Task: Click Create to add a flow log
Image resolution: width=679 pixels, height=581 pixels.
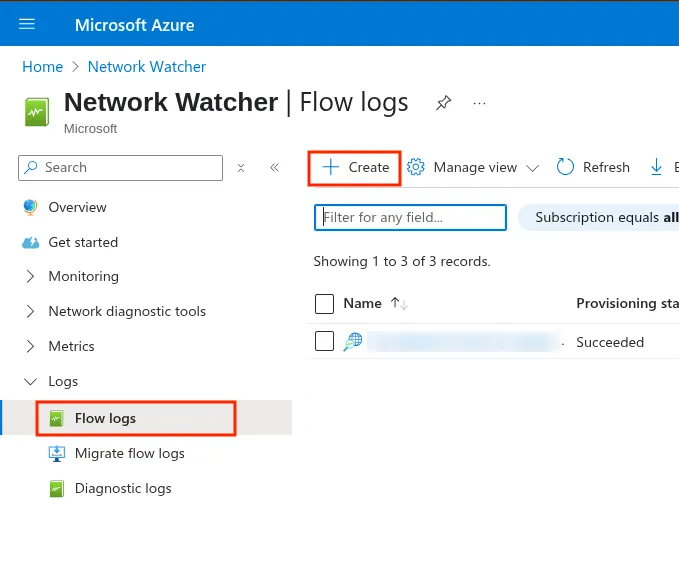Action: coord(355,168)
